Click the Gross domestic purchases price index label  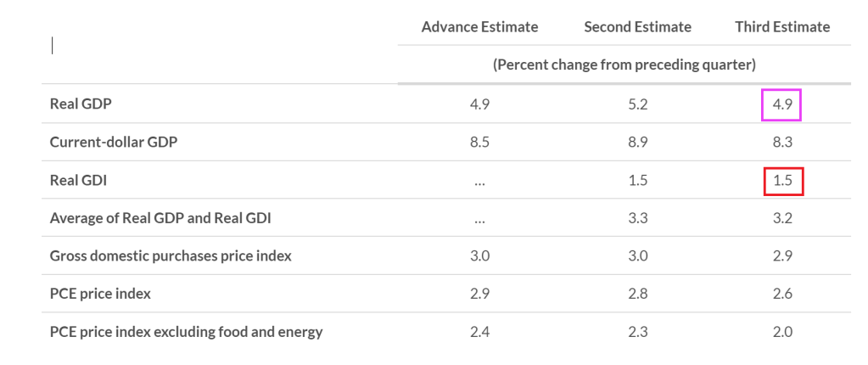(171, 255)
